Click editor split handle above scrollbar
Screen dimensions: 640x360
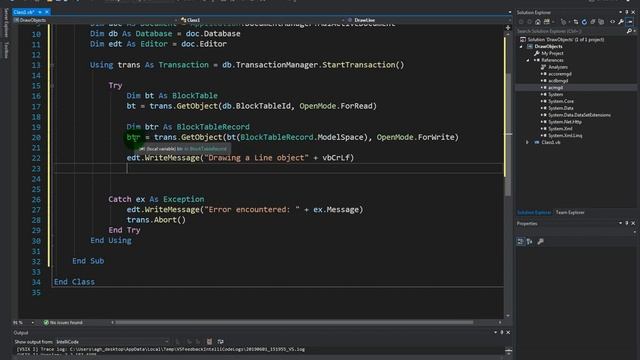tap(508, 28)
